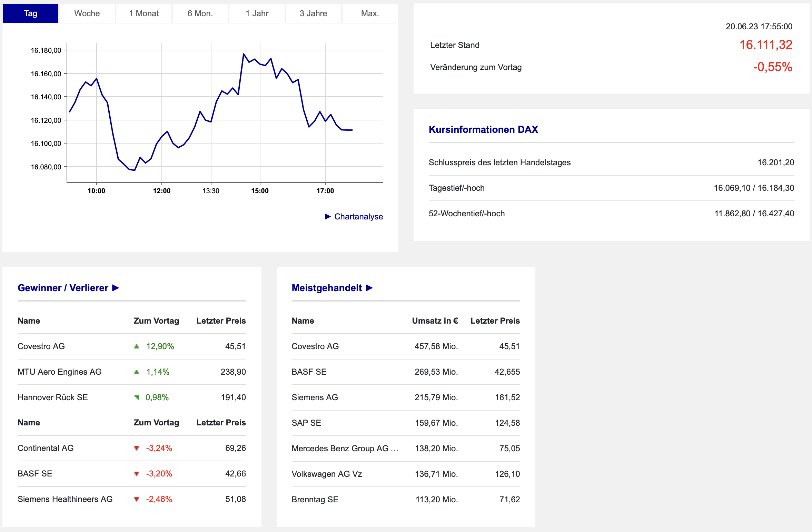Select the 3 Jahre chart tab
This screenshot has width=812, height=532.
(314, 13)
